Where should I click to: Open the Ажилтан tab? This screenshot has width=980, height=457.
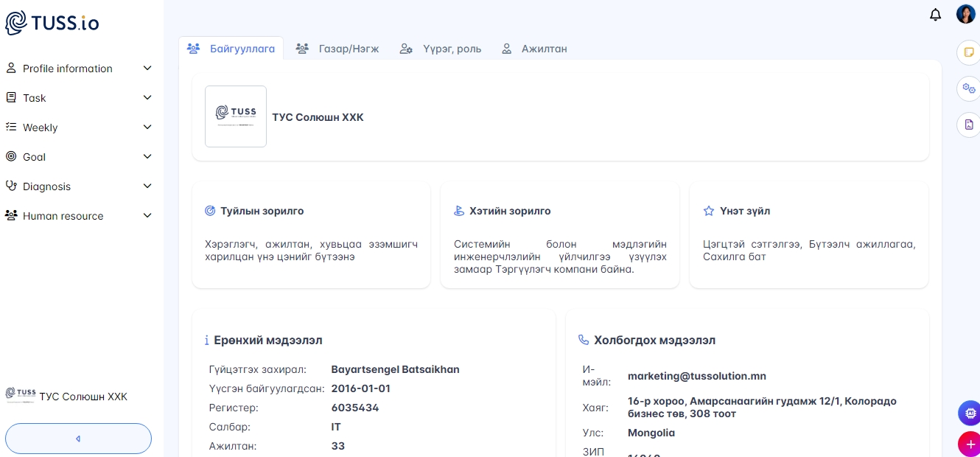tap(534, 49)
